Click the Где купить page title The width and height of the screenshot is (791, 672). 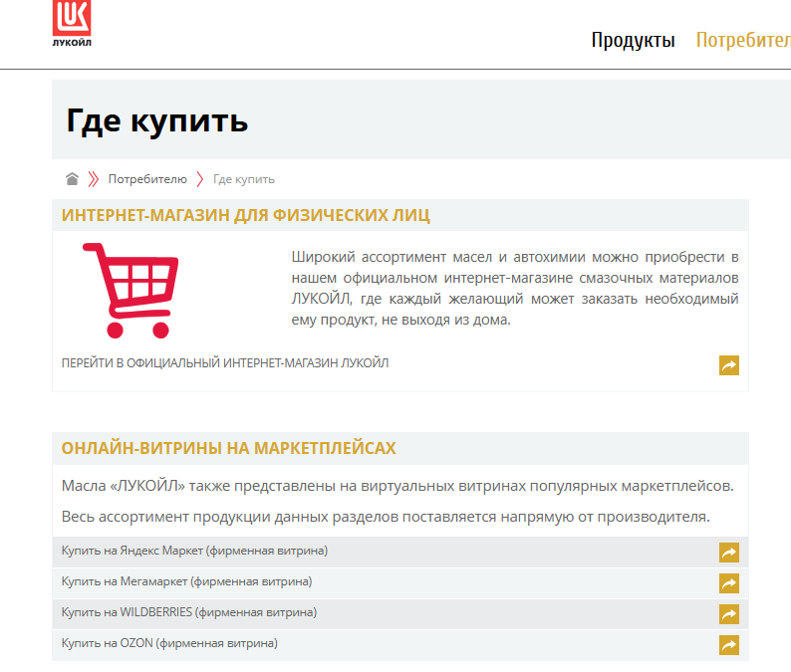point(156,121)
